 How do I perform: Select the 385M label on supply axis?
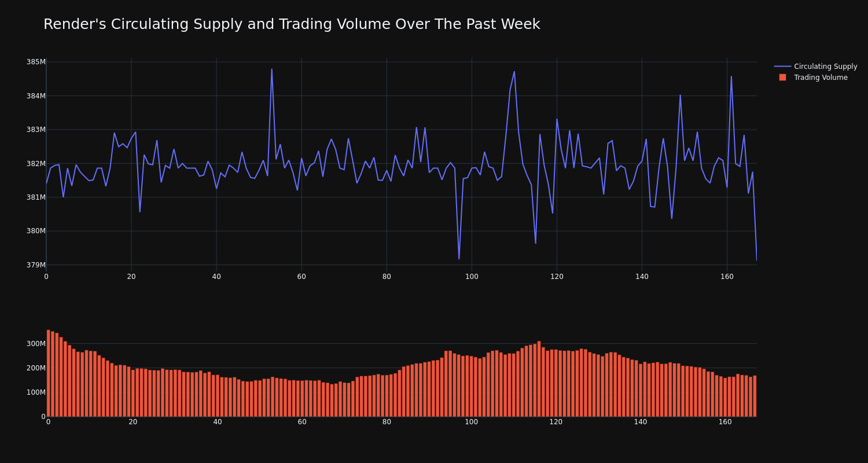pos(36,62)
